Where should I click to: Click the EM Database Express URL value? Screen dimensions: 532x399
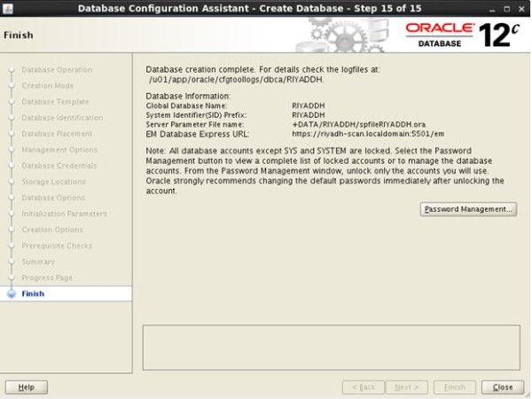tap(368, 134)
